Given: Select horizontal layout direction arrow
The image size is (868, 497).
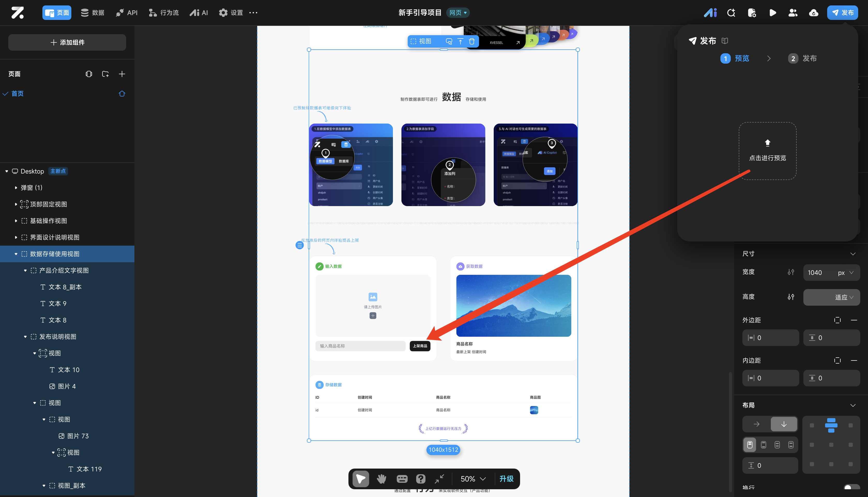Looking at the screenshot, I should pos(756,424).
